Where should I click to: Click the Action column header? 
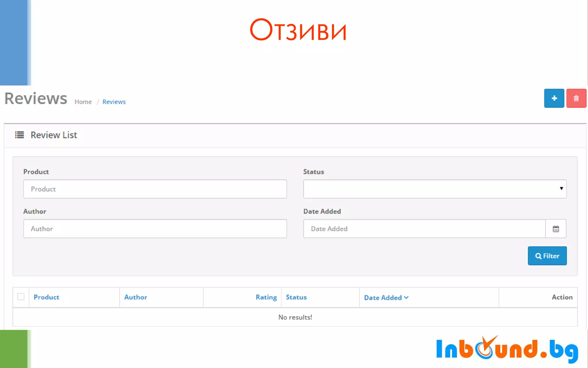coord(562,297)
